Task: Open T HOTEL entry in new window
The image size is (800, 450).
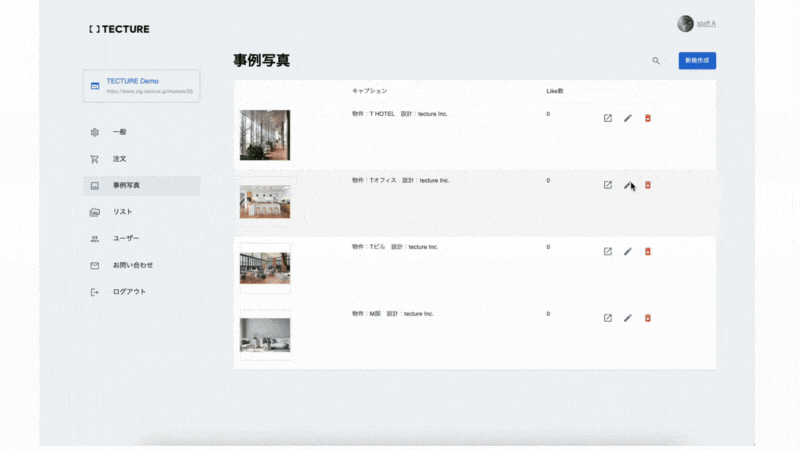Action: click(x=607, y=118)
